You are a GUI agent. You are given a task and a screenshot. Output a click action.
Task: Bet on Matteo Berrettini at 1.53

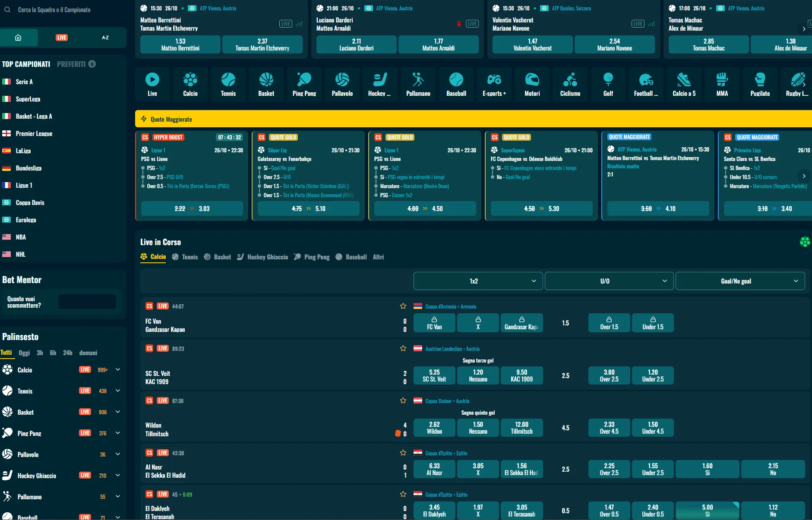tap(180, 44)
